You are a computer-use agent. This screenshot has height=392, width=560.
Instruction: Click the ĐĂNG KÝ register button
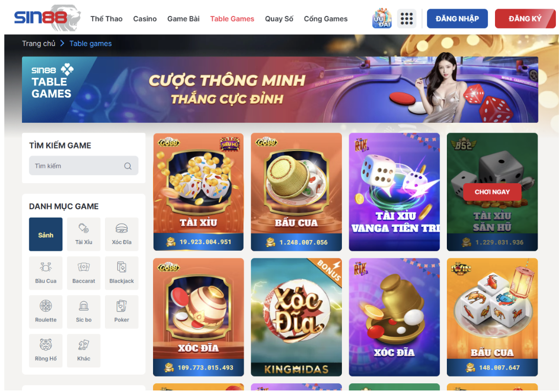[525, 18]
